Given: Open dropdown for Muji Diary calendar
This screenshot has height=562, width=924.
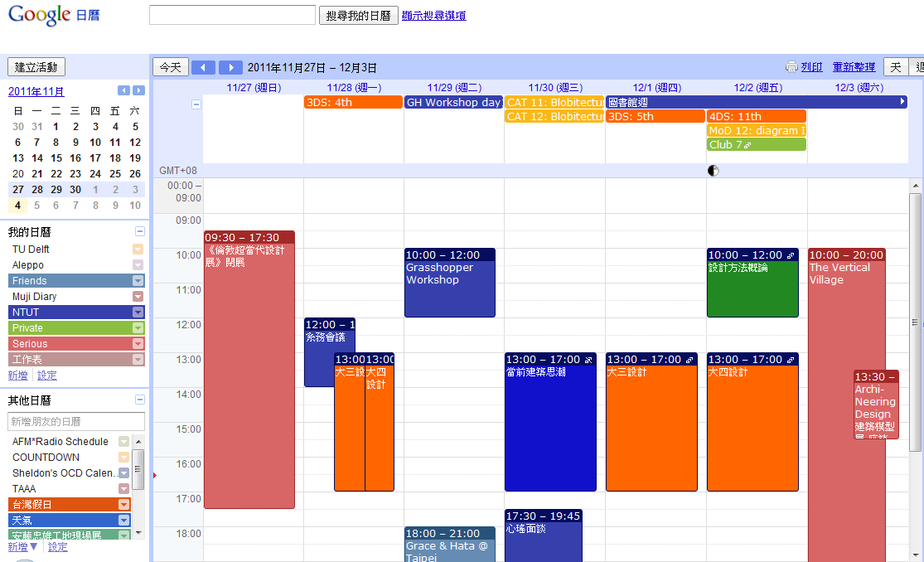Looking at the screenshot, I should coord(138,296).
